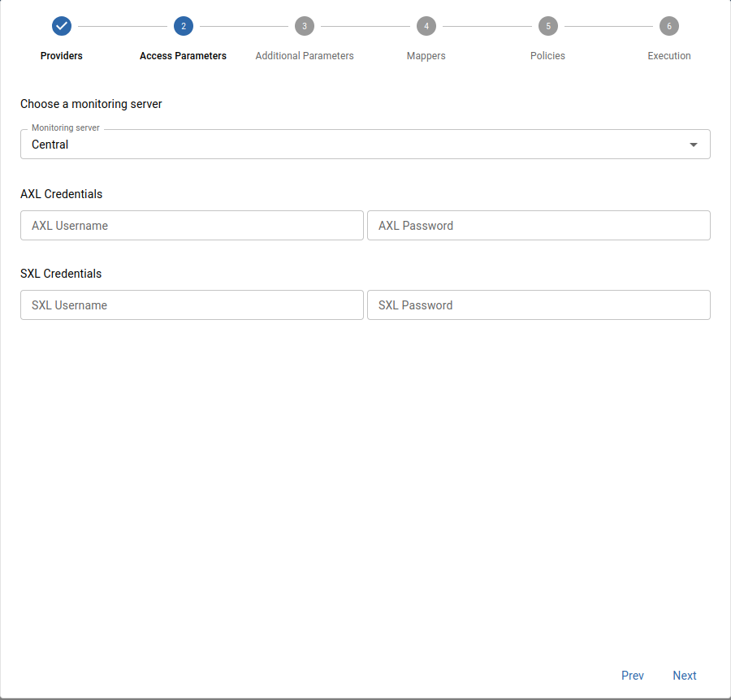This screenshot has width=731, height=700.
Task: Focus the SXL Username field
Action: tap(192, 305)
